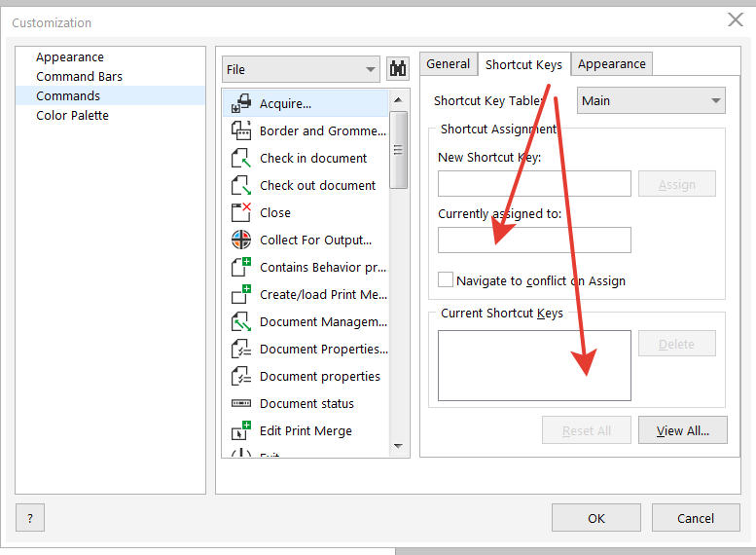
Task: Select the Shortcut Keys tab
Action: [524, 64]
